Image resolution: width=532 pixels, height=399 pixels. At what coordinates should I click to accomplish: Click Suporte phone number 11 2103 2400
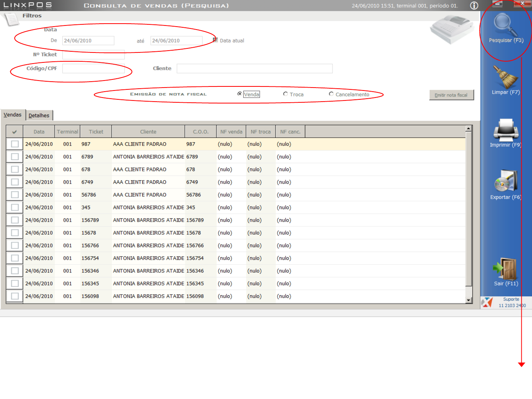pyautogui.click(x=512, y=306)
